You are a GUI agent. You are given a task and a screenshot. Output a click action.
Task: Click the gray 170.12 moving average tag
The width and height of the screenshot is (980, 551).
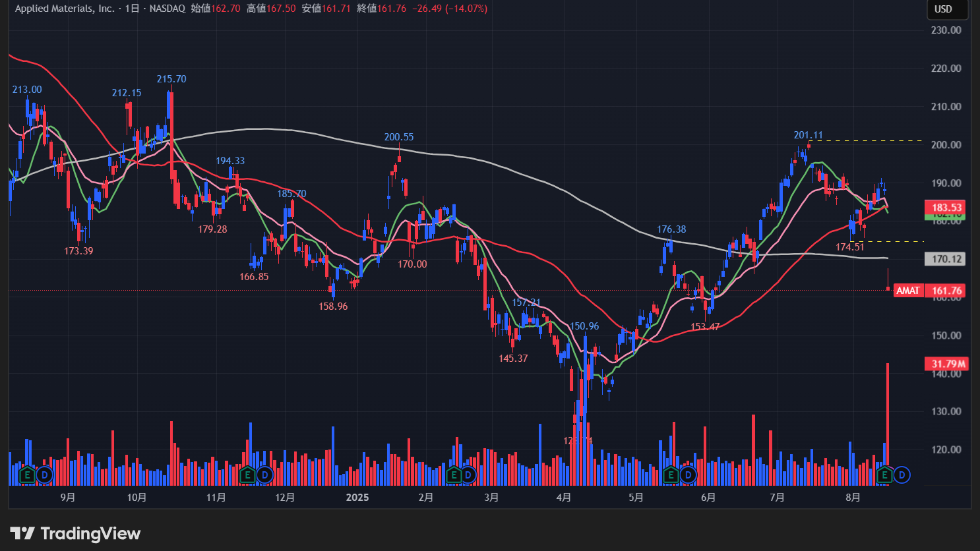point(946,259)
